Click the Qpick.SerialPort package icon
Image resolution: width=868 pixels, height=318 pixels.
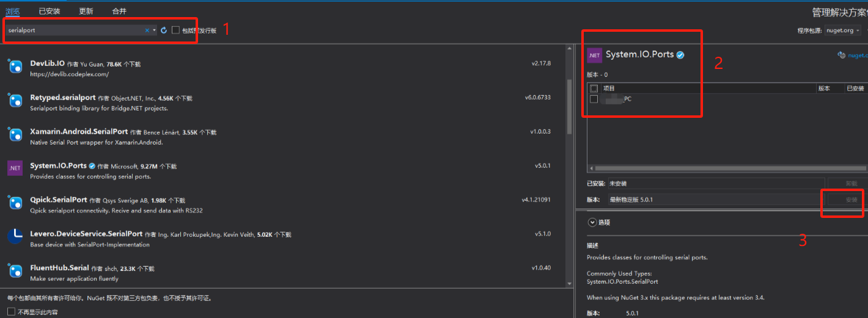coord(15,203)
